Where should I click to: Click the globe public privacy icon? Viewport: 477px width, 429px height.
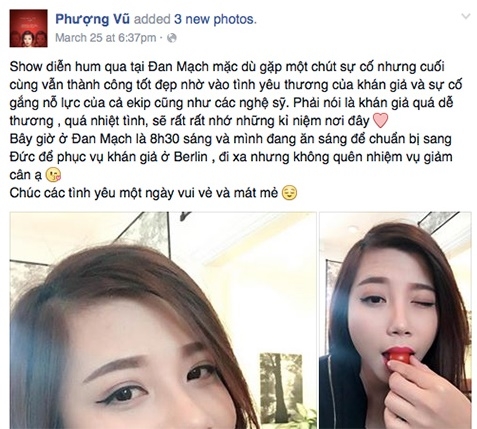click(x=171, y=38)
